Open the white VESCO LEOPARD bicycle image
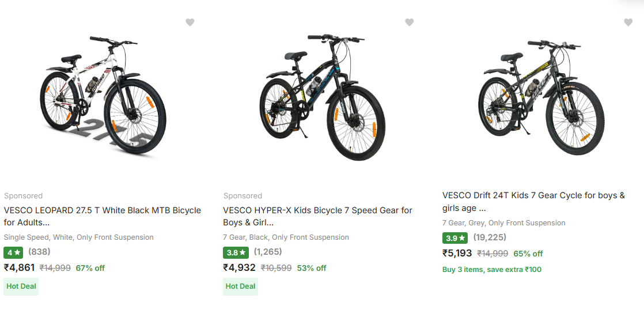644x321 pixels. 103,95
